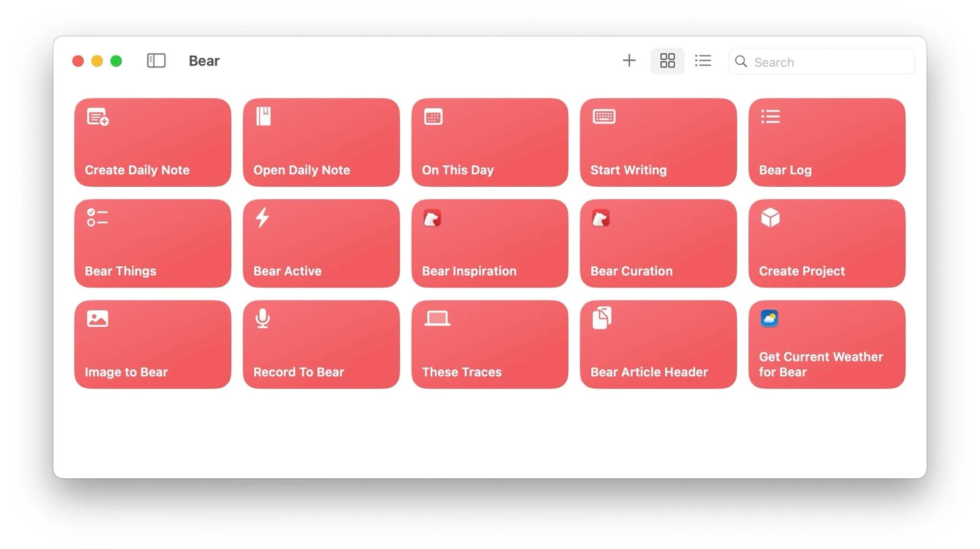Click the green full screen button

(x=116, y=61)
